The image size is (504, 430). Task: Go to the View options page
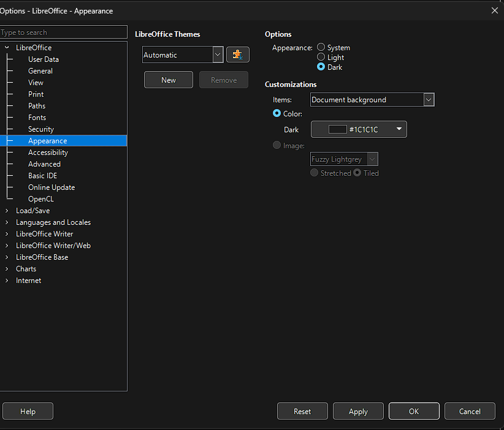coord(36,83)
